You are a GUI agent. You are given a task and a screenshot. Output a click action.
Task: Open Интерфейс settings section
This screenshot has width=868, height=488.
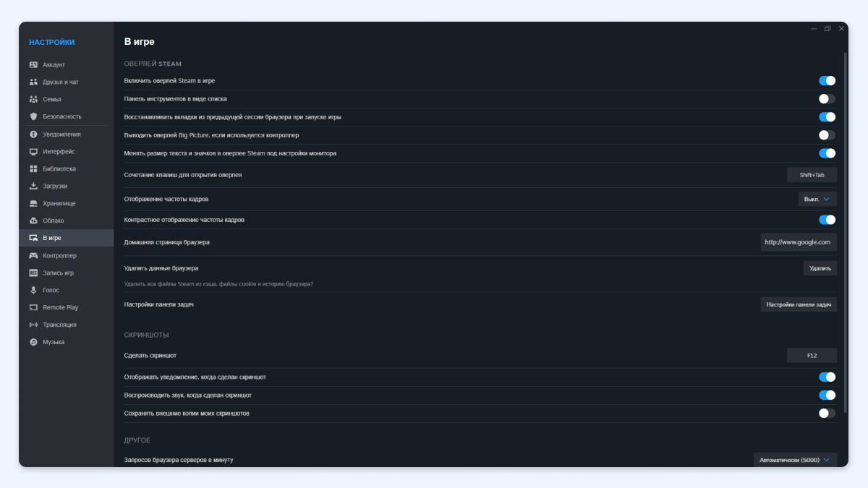[67, 152]
